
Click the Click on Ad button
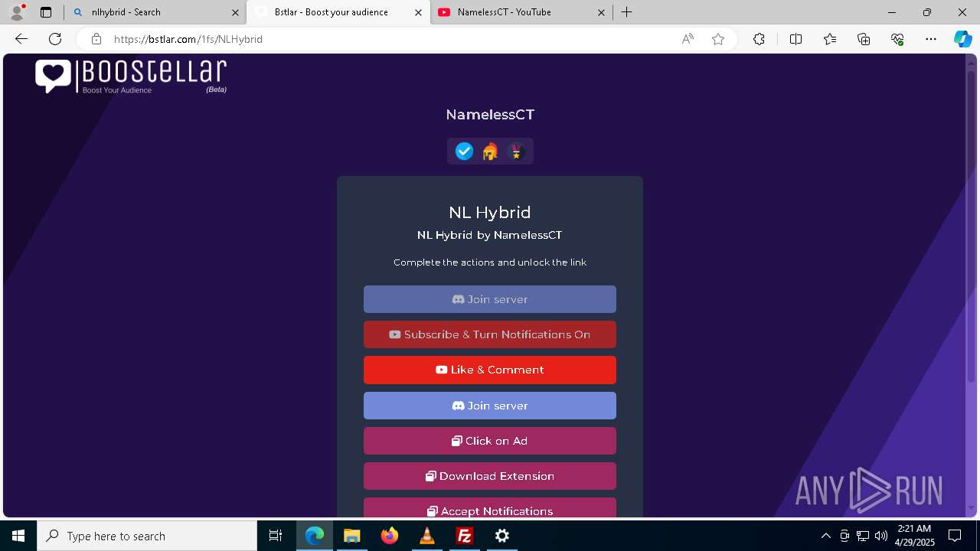[x=490, y=441]
